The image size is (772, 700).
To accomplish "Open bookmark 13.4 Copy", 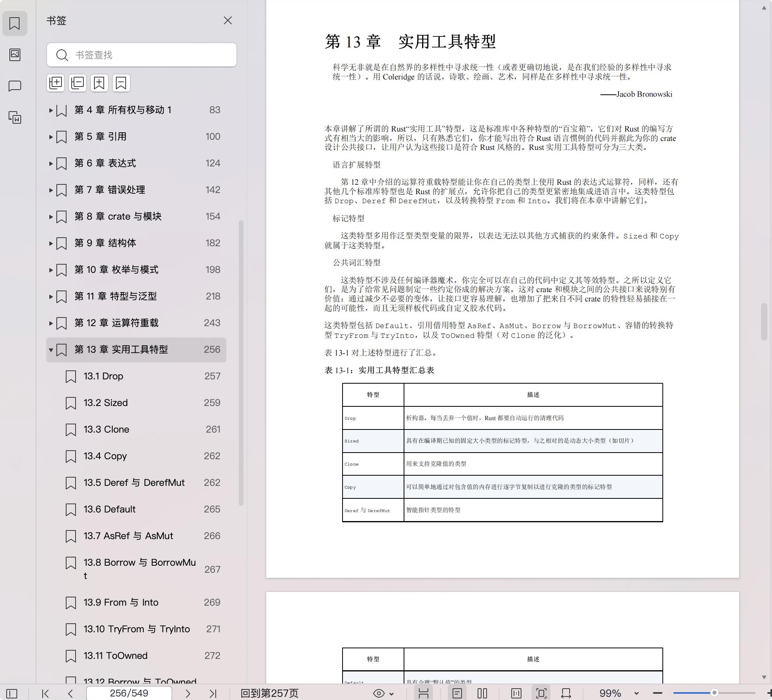I will click(x=136, y=456).
